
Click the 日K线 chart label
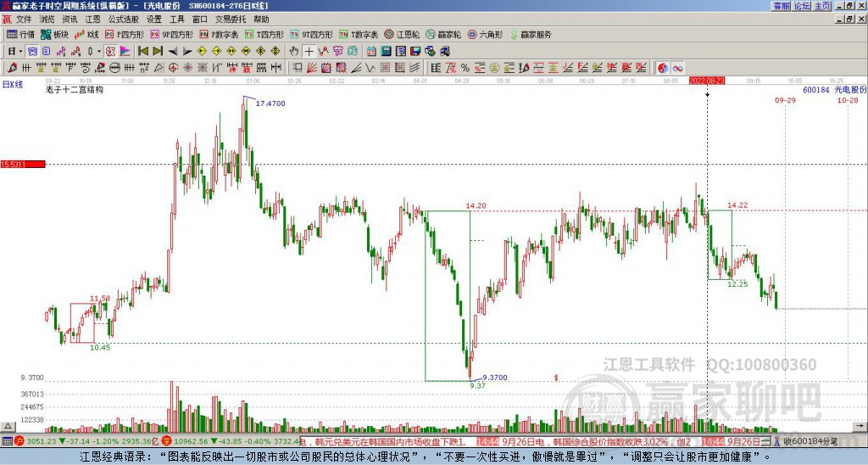click(12, 84)
